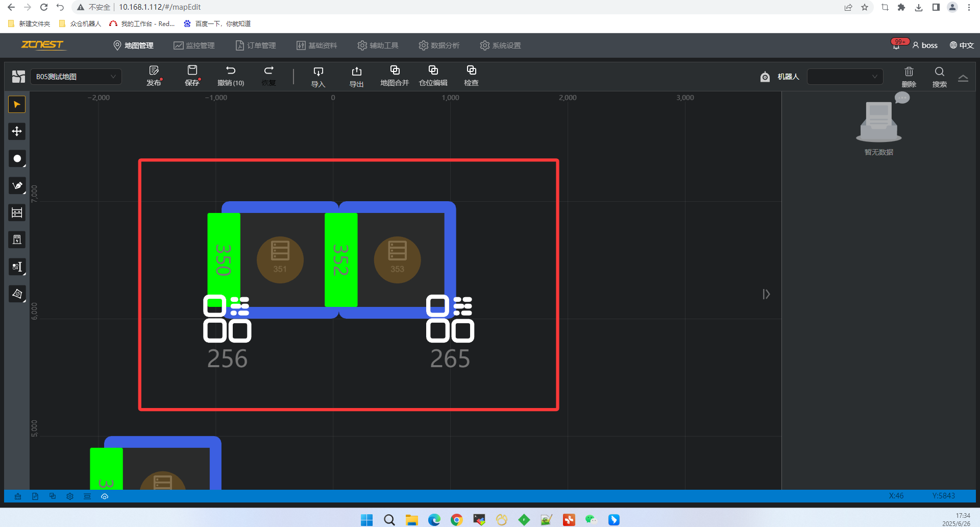
Task: Select the shelf/rack tool
Action: (17, 213)
